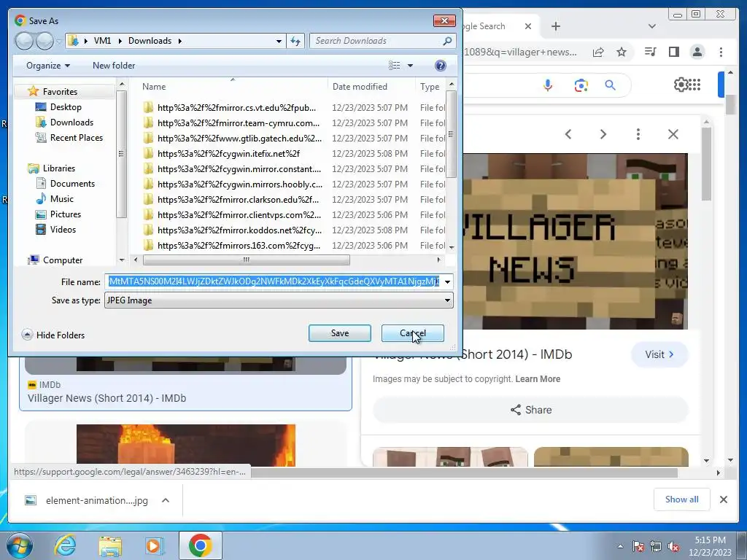747x560 pixels.
Task: Change the view with the views icon
Action: (x=395, y=66)
